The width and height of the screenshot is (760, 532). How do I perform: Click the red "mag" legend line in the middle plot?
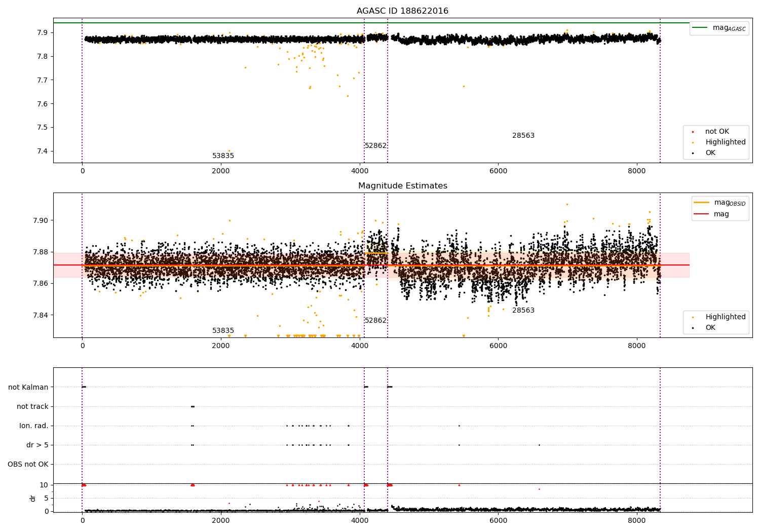click(x=702, y=214)
